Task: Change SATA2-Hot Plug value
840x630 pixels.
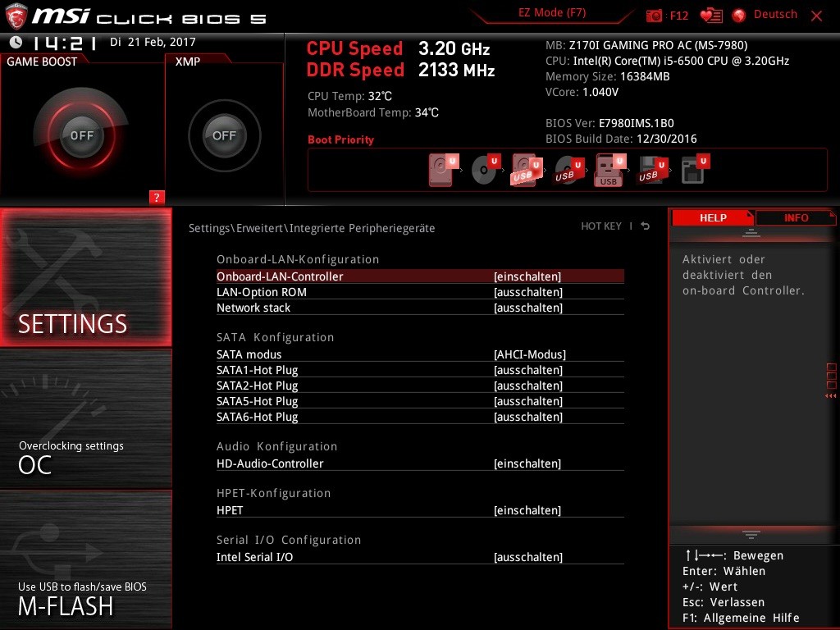Action: (x=528, y=386)
